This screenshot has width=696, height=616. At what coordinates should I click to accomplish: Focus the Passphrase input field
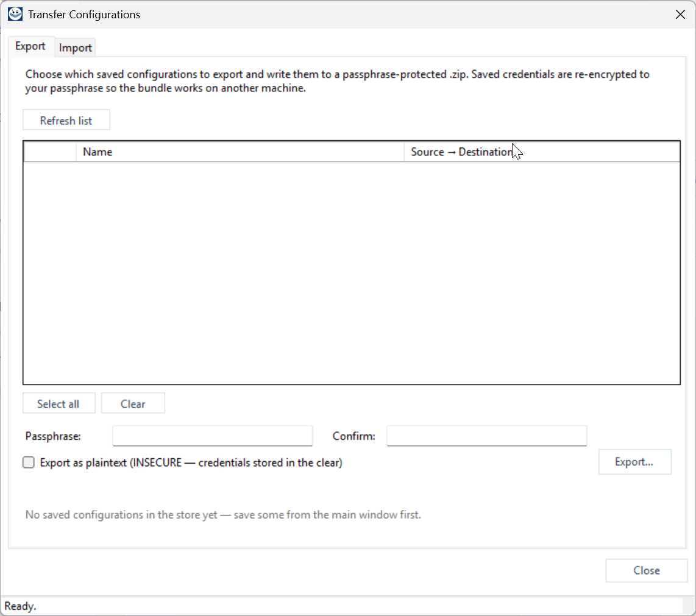pos(213,436)
